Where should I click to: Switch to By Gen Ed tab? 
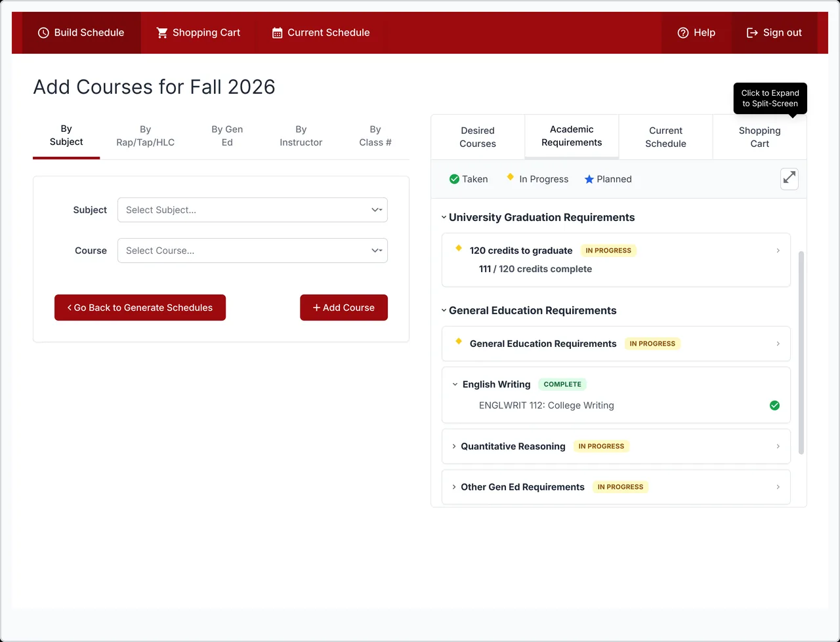point(227,136)
